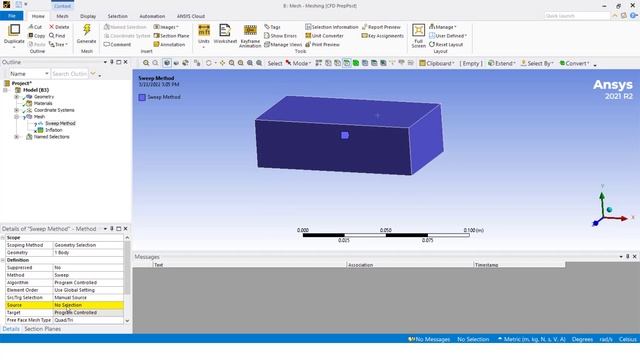
Task: Open Manage Views
Action: 283,44
